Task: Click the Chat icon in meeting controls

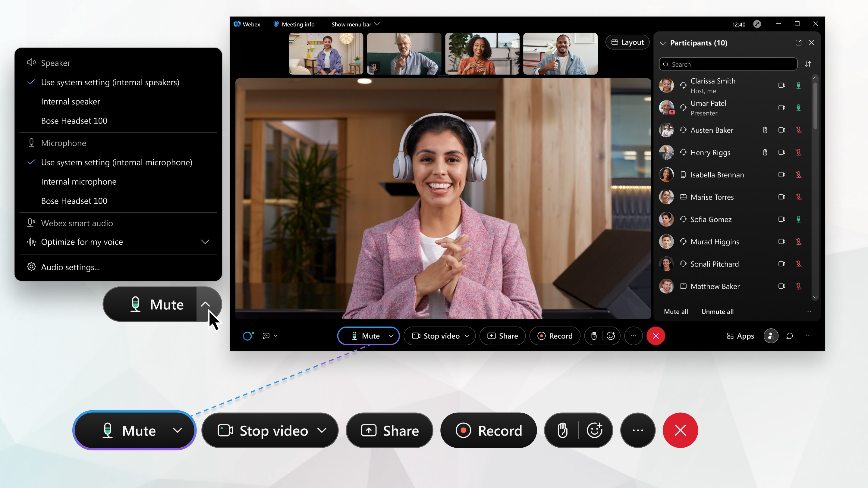Action: coord(789,336)
